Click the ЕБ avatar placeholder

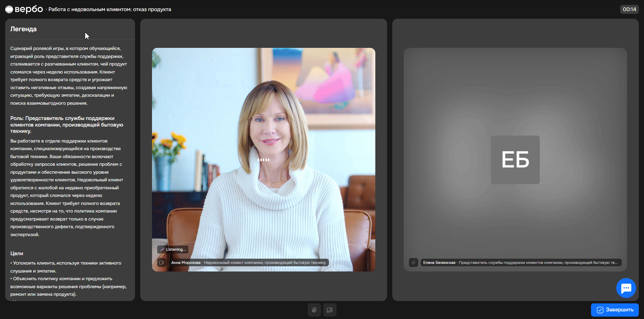coord(515,160)
